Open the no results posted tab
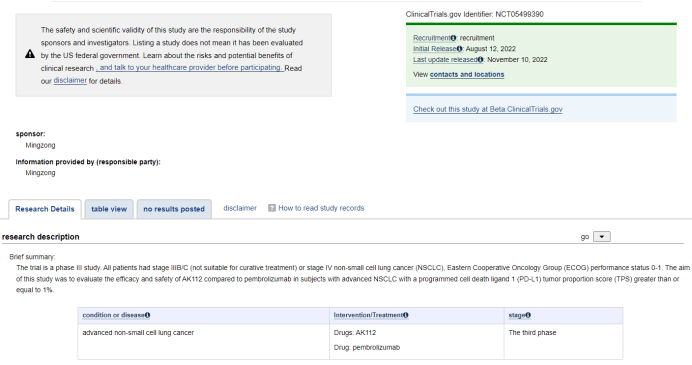692x365 pixels. [x=174, y=209]
